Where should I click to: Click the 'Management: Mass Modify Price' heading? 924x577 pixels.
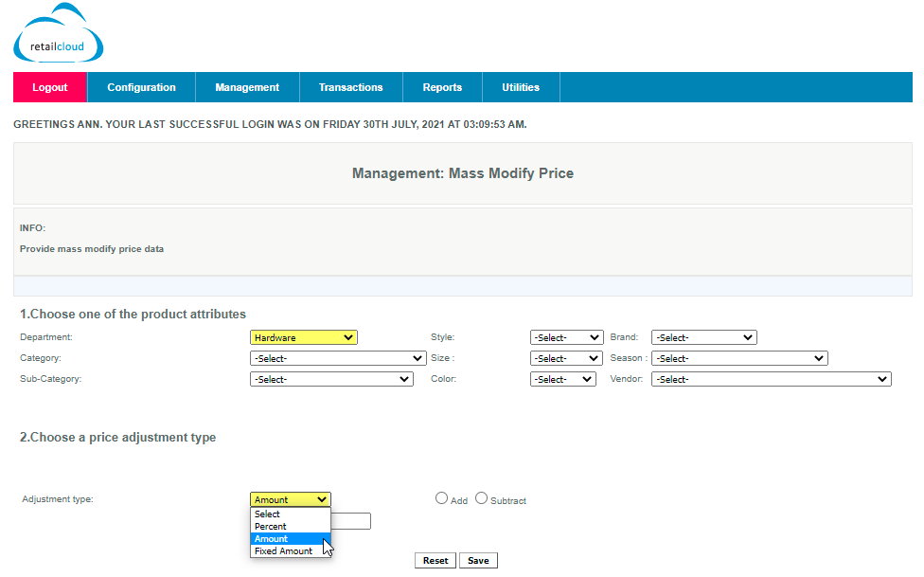coord(463,172)
